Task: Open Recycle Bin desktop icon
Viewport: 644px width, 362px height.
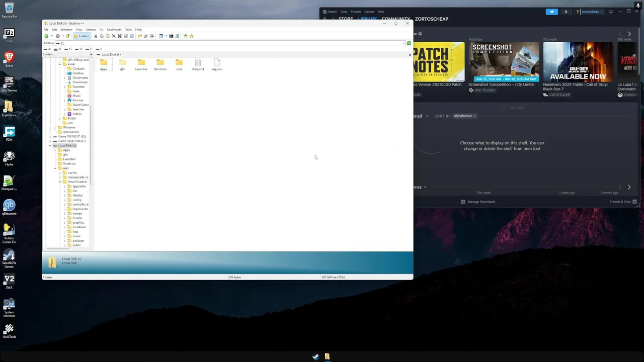Action: pyautogui.click(x=9, y=11)
